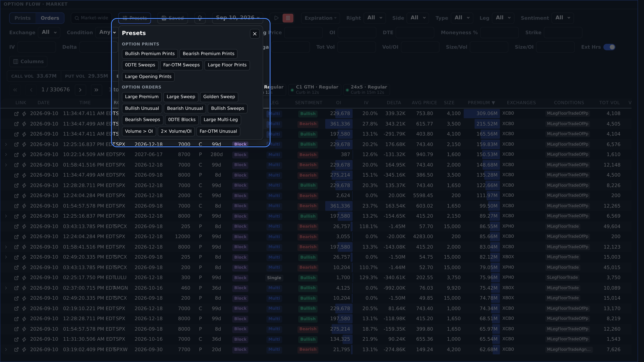
Task: Click the Strike filter input
Action: 563,32
